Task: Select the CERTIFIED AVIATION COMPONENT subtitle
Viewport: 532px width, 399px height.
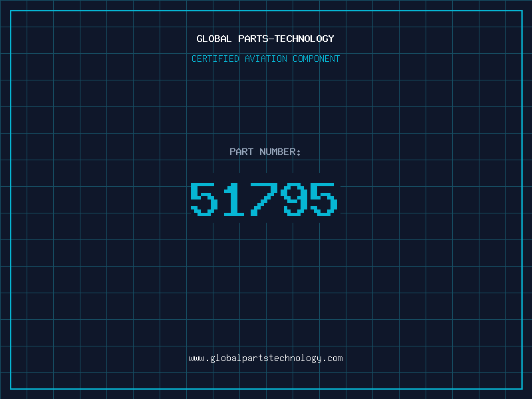Action: tap(265, 59)
